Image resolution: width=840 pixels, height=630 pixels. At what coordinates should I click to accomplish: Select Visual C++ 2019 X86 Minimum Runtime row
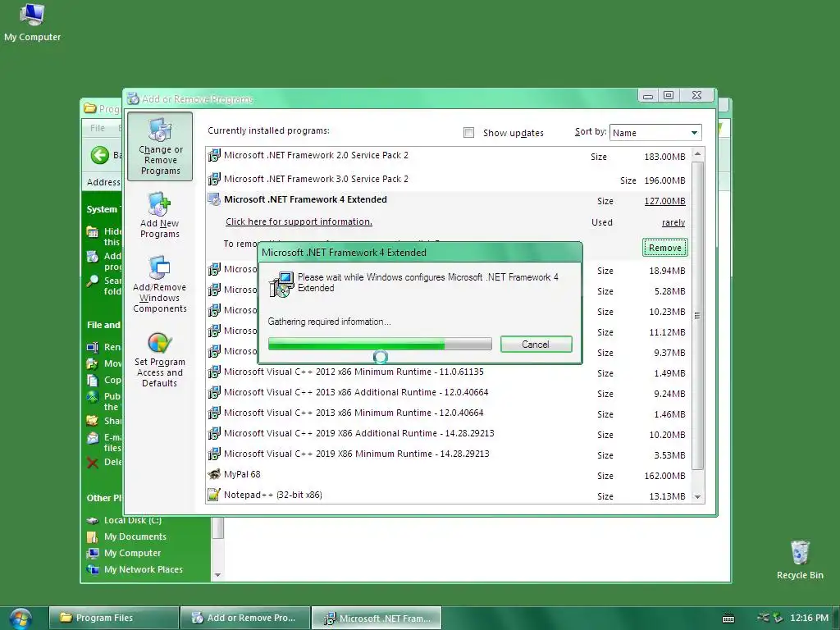448,454
